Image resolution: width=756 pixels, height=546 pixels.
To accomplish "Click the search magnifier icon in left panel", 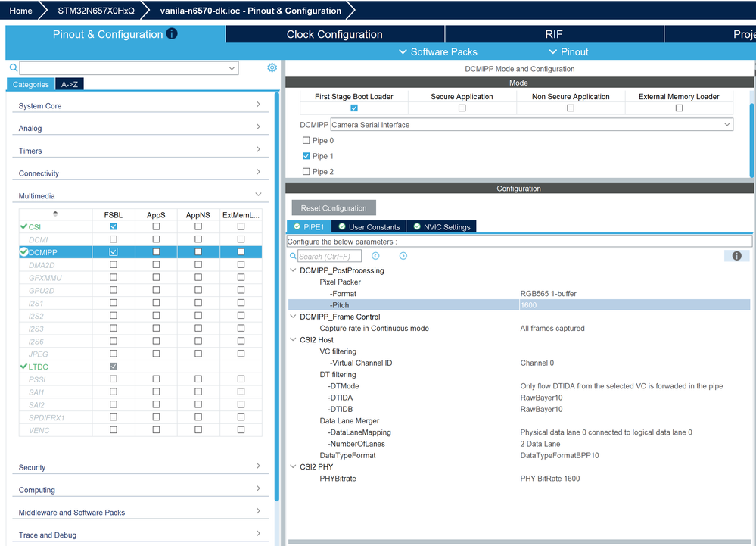I will [14, 68].
